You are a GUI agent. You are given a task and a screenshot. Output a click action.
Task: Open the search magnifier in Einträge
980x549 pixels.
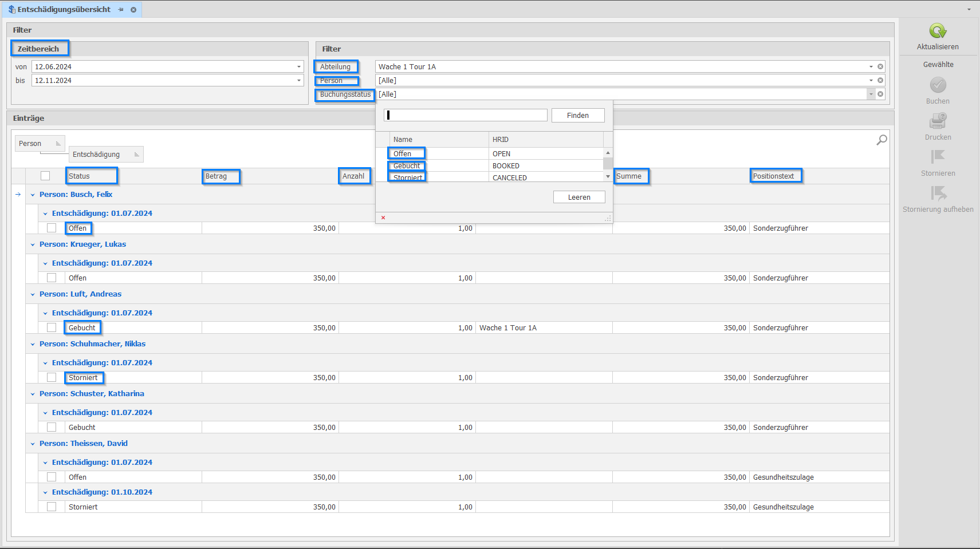(881, 140)
